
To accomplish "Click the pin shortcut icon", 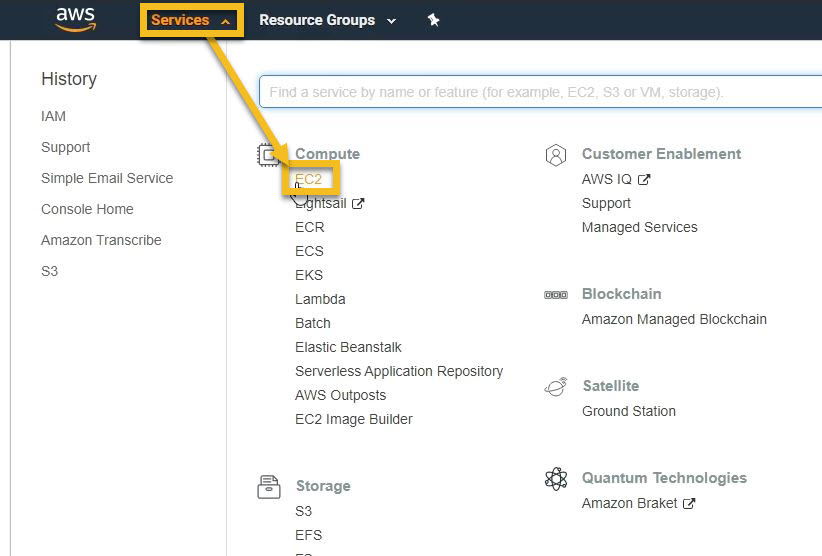I will tap(433, 20).
